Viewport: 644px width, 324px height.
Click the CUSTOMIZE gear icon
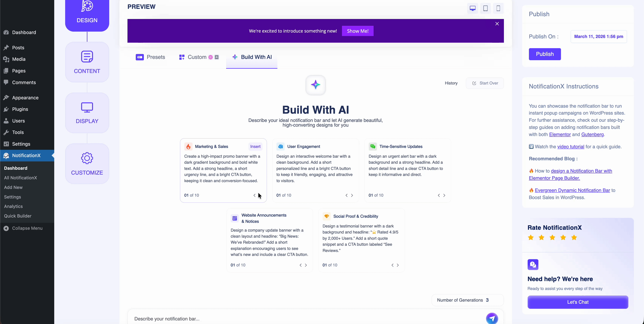(x=87, y=158)
